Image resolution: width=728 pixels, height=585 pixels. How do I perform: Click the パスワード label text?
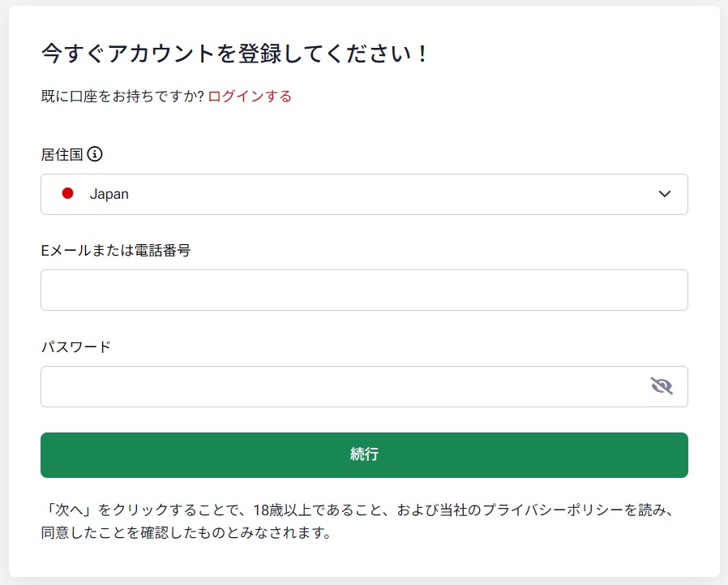pos(75,347)
